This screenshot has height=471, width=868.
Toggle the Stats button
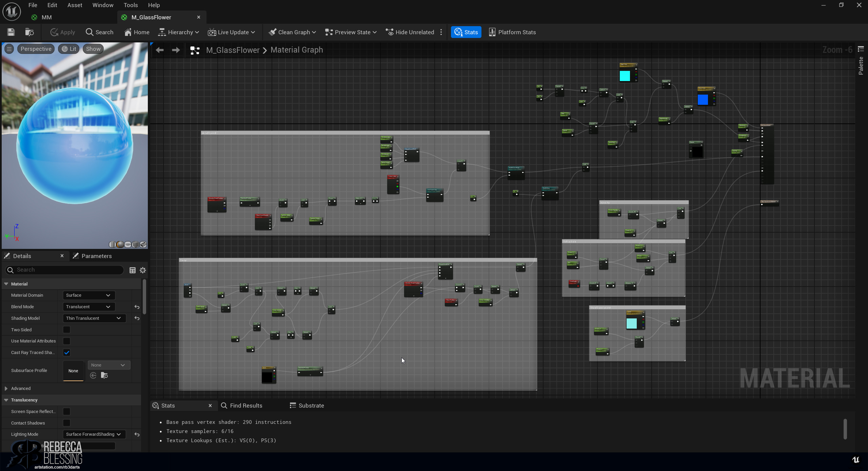(x=466, y=32)
